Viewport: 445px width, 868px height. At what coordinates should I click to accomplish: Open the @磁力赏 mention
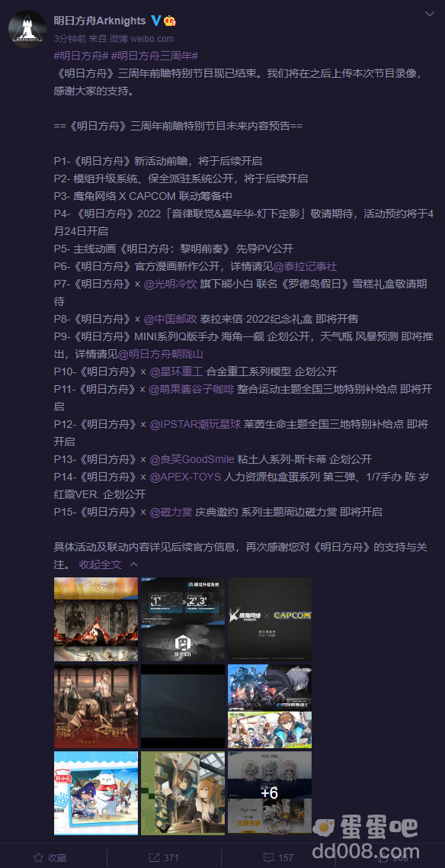[171, 512]
